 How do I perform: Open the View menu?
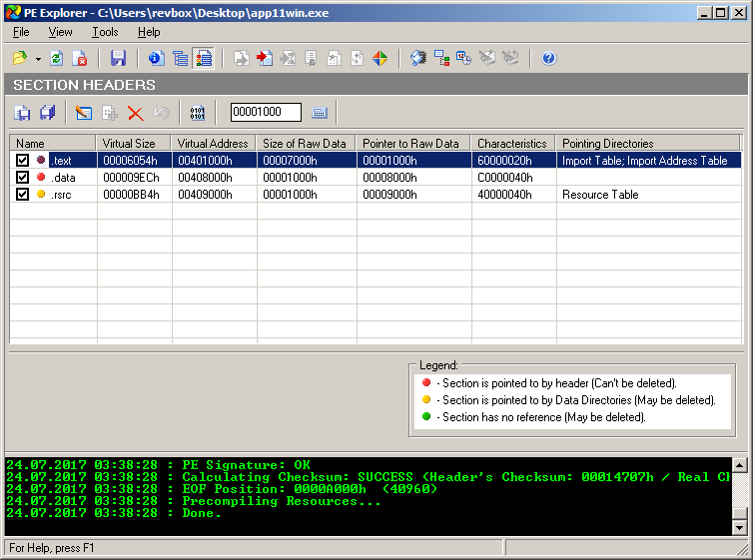click(60, 32)
